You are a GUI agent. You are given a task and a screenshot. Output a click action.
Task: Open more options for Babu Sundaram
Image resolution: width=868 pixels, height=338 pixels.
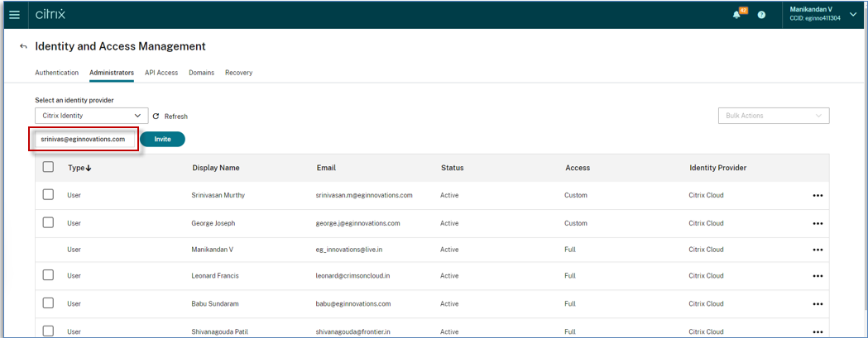818,303
